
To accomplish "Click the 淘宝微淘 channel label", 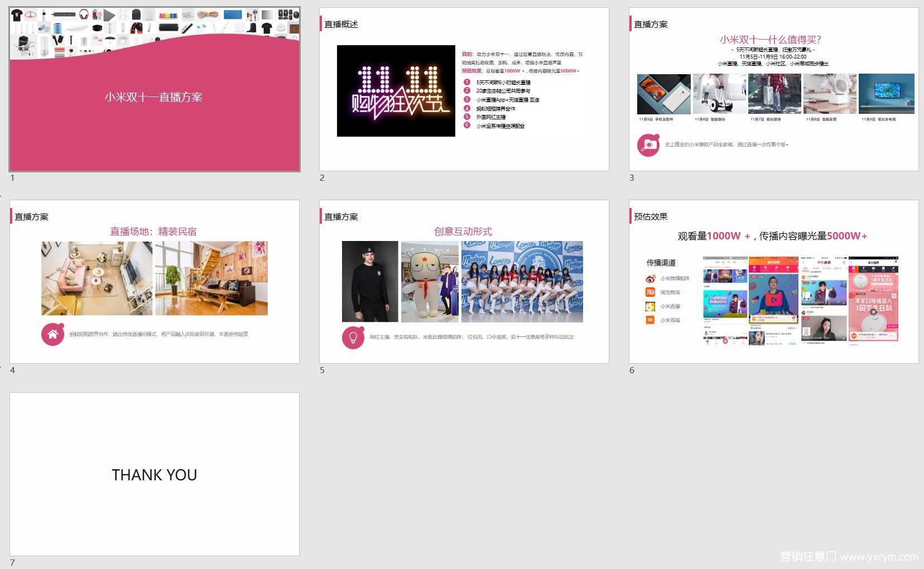I will [670, 292].
